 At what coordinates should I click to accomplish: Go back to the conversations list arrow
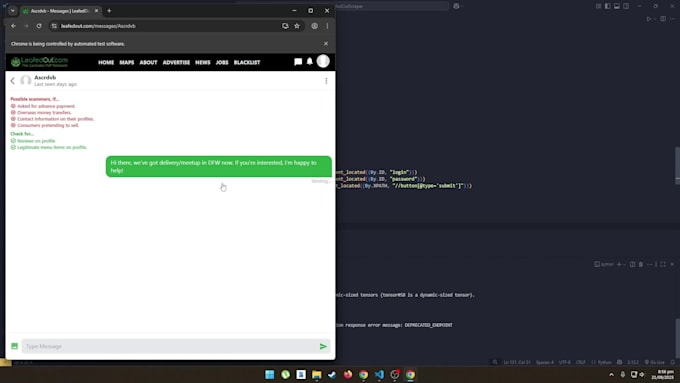pos(13,80)
